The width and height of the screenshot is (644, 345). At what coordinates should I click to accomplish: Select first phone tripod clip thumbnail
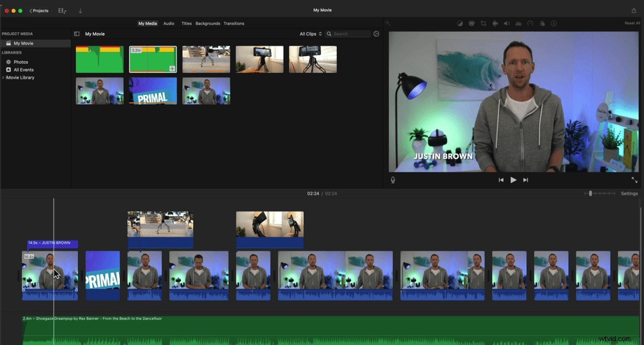click(x=260, y=59)
